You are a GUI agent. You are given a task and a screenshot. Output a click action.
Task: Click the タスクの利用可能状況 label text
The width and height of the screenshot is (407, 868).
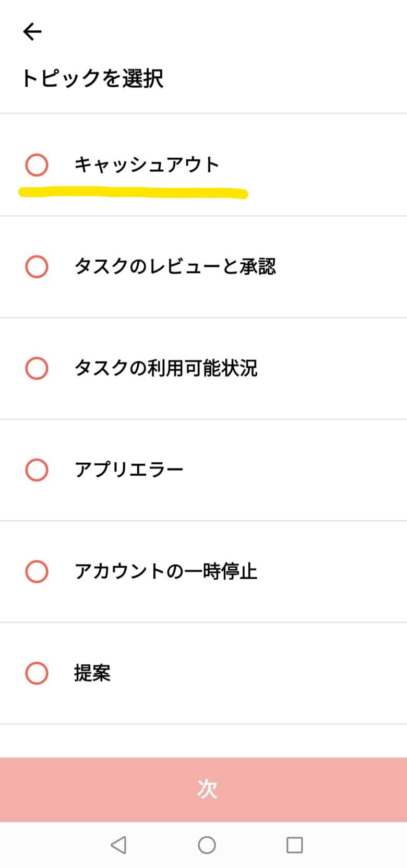(x=166, y=368)
